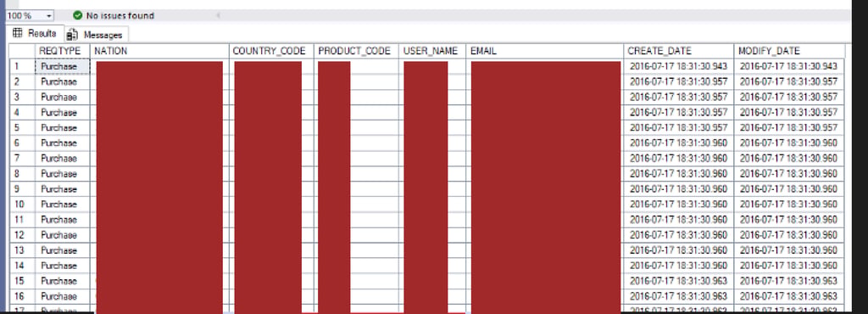Select row number 4 in the grid
868x314 pixels.
(22, 112)
